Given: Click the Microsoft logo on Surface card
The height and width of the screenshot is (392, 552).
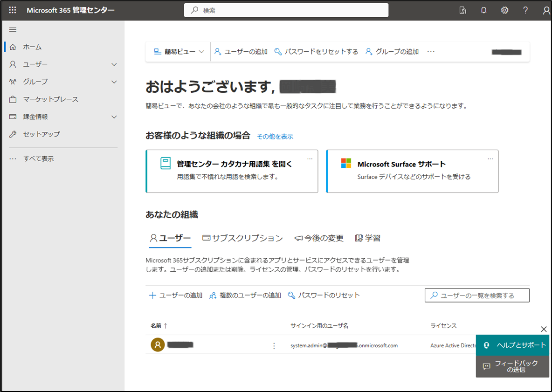Looking at the screenshot, I should click(x=346, y=163).
